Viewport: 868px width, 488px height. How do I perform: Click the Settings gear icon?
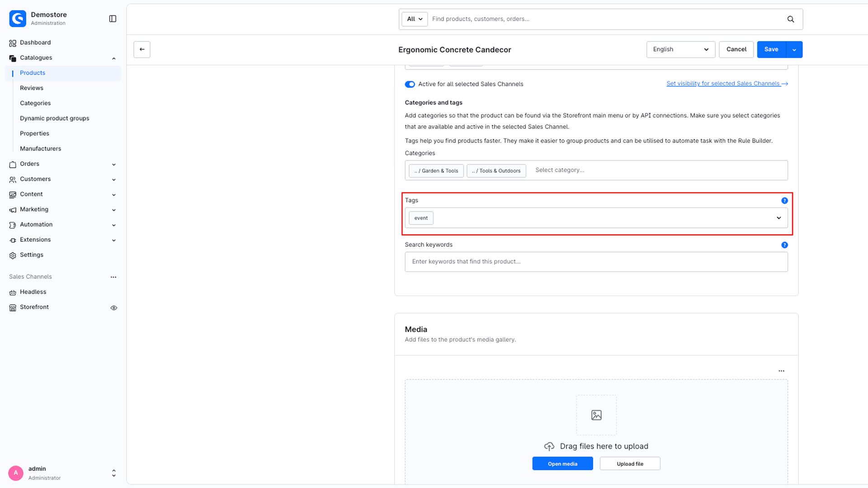pyautogui.click(x=13, y=255)
